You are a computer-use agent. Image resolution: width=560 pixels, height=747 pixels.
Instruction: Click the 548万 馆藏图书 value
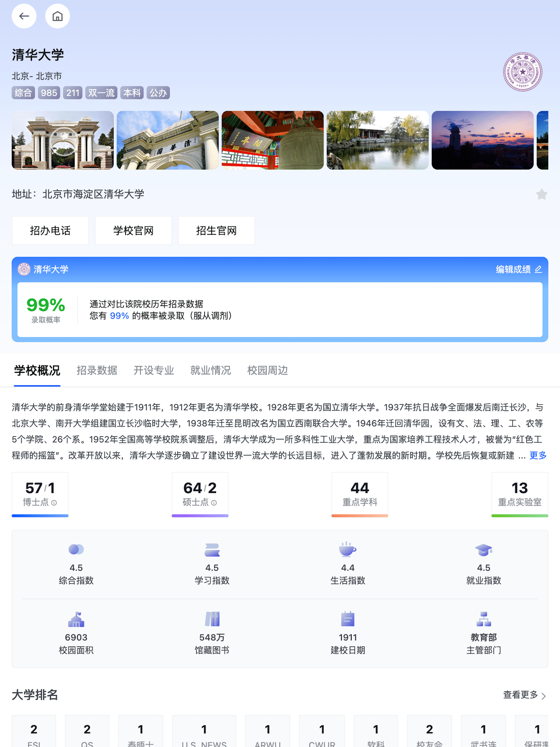[212, 637]
